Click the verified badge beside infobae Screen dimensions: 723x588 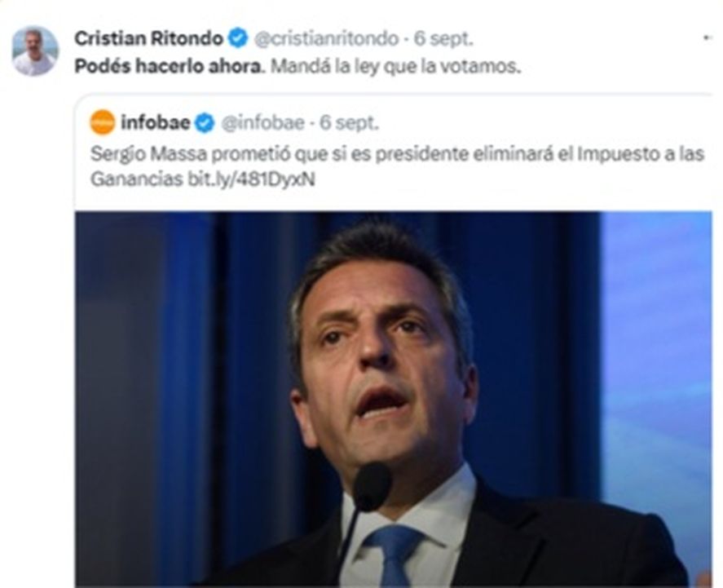click(205, 123)
